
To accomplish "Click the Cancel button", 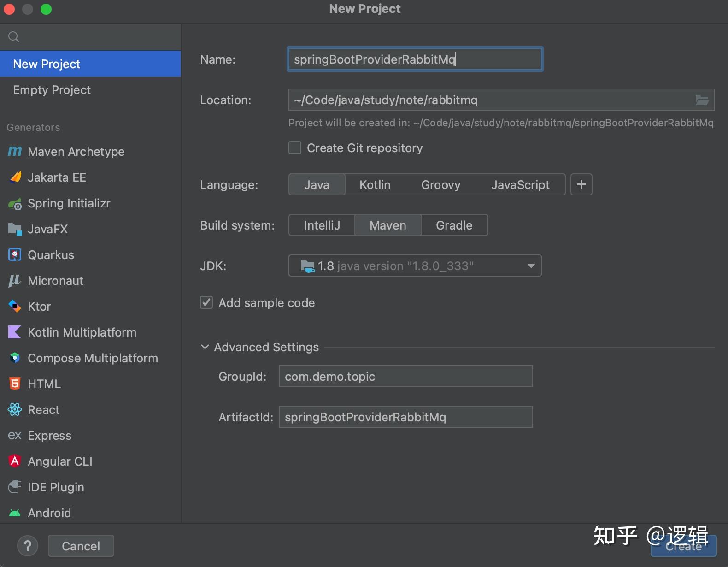I will tap(81, 546).
